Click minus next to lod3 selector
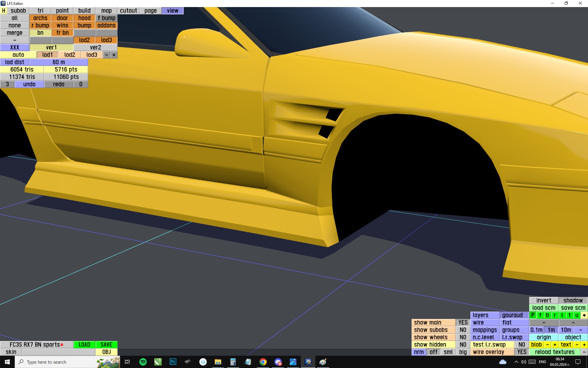 (107, 55)
